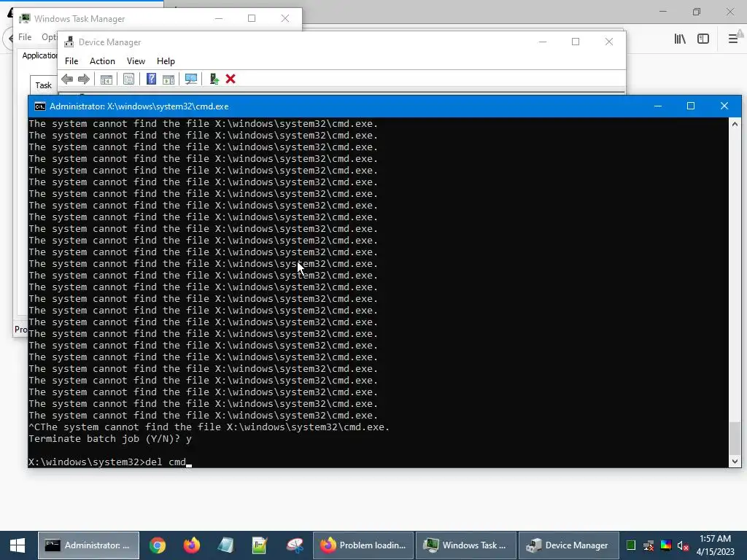Click the Back arrow in Device Manager toolbar
Image resolution: width=747 pixels, height=560 pixels.
click(67, 79)
